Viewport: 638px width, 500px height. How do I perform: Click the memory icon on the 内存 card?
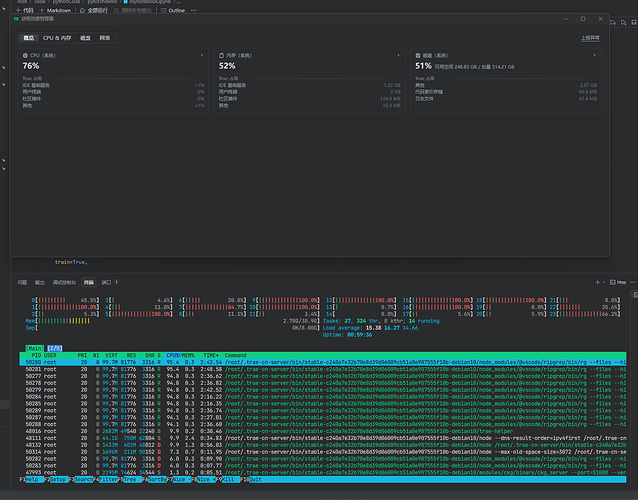(x=221, y=55)
